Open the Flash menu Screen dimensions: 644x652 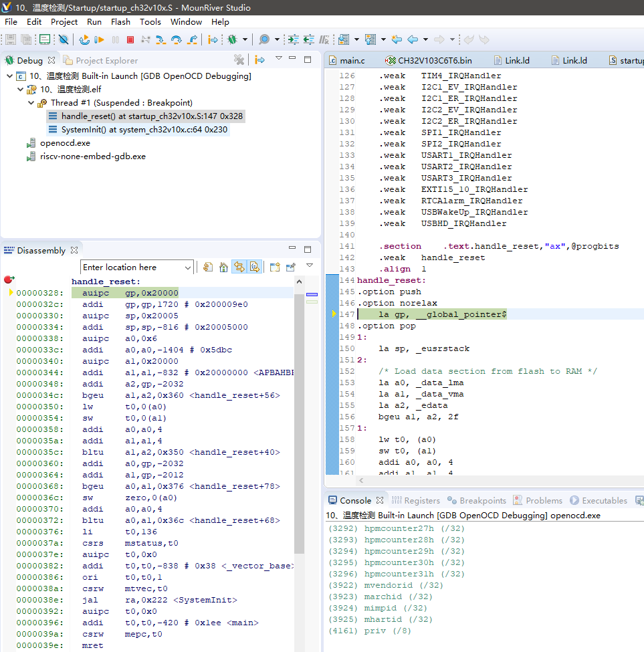point(120,21)
